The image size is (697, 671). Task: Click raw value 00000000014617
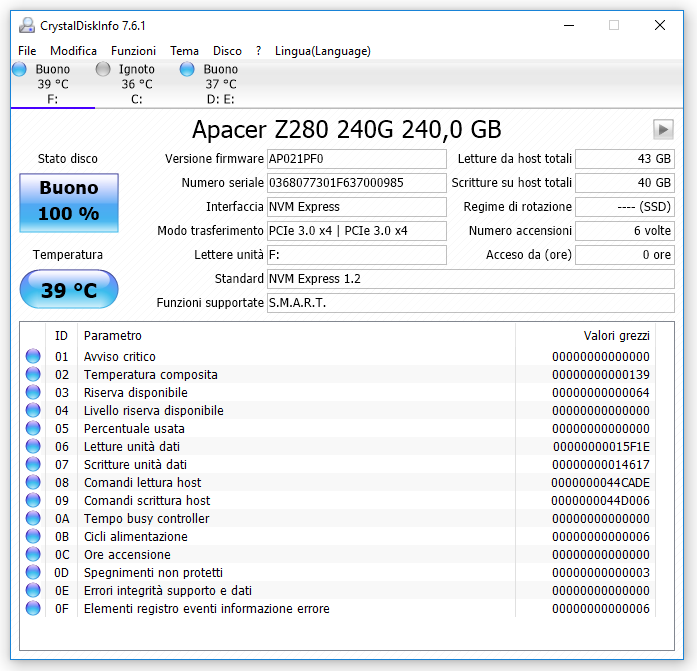coord(601,464)
